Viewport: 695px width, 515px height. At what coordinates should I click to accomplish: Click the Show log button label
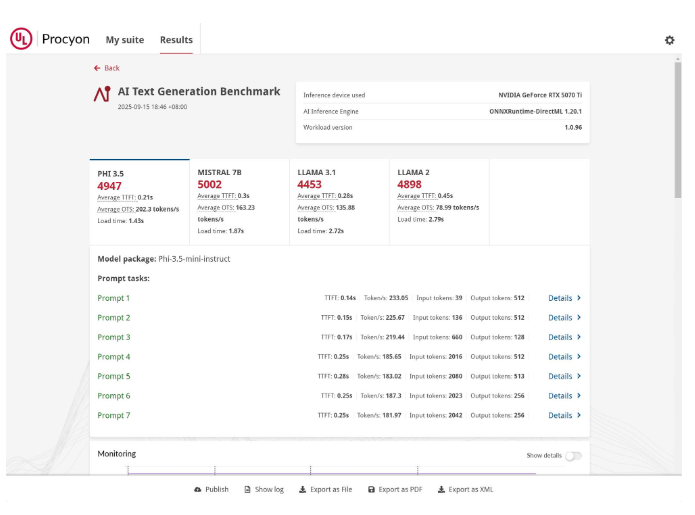[269, 489]
